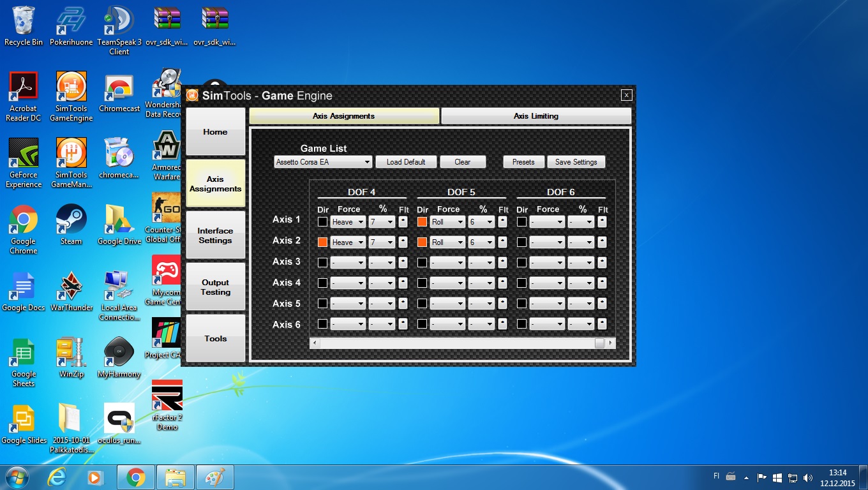Screen dimensions: 868x490
Task: Launch rFactor 2 Demo shortcut
Action: pyautogui.click(x=167, y=406)
